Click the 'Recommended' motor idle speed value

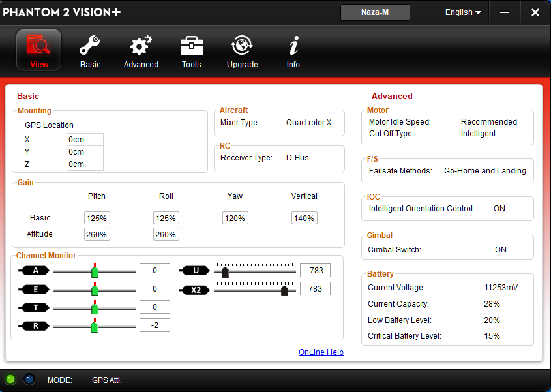click(x=489, y=121)
